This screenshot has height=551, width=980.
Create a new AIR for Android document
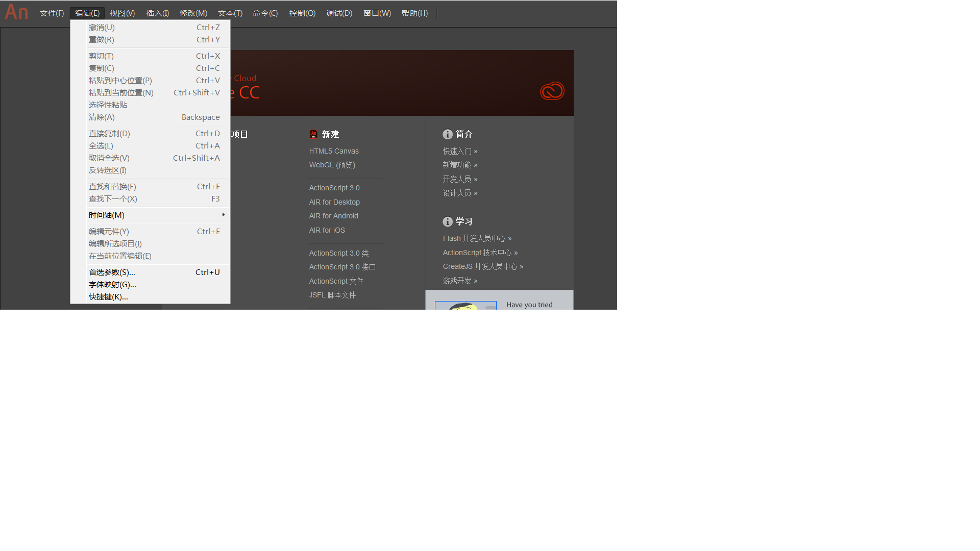tap(333, 216)
